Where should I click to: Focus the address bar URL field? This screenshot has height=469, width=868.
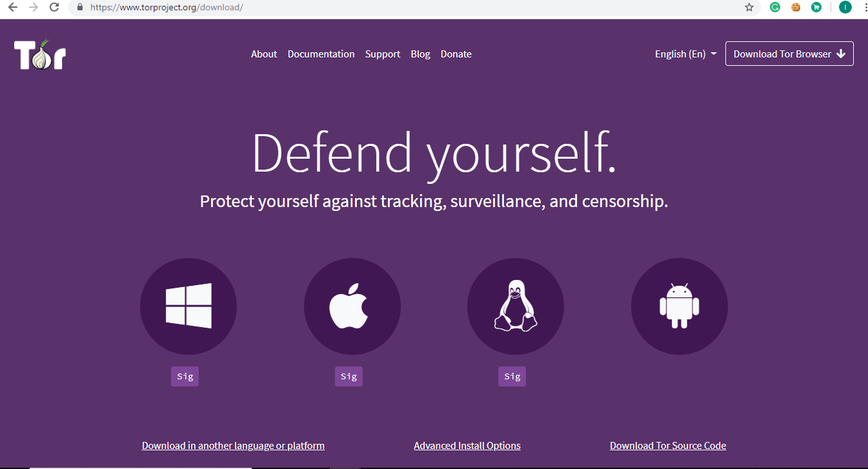point(413,8)
